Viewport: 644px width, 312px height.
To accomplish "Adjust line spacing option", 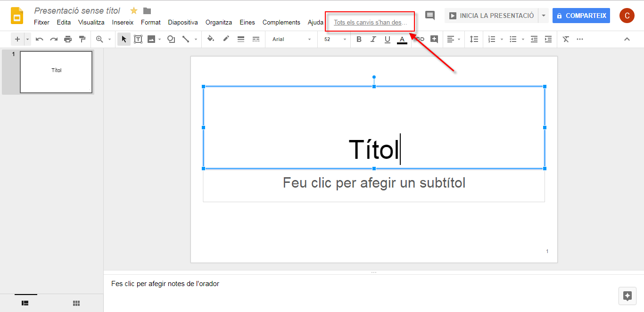I will [x=474, y=39].
